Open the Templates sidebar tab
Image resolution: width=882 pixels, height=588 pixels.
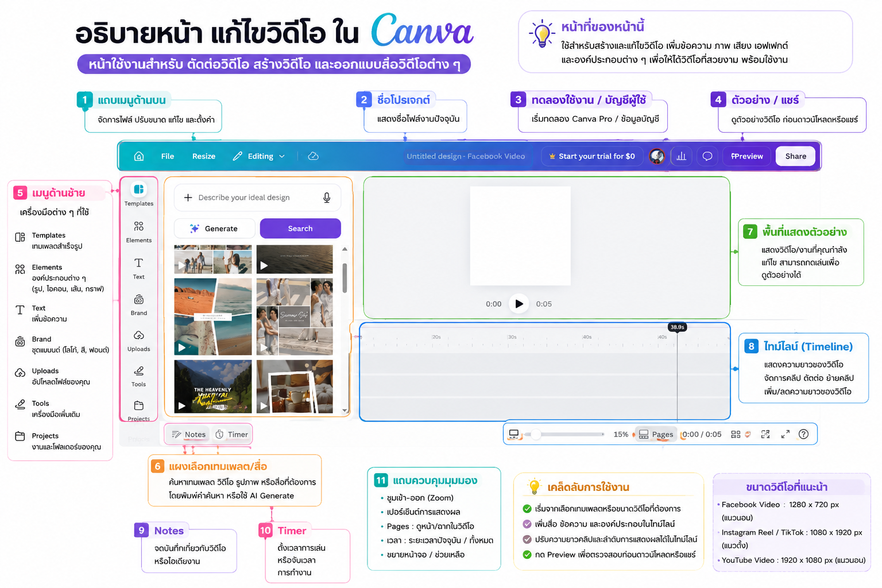pos(139,194)
